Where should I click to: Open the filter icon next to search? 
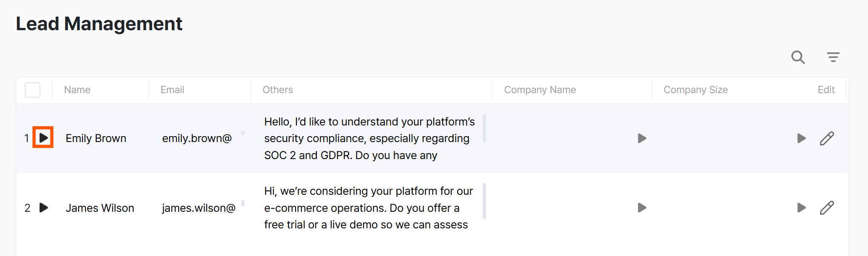833,57
